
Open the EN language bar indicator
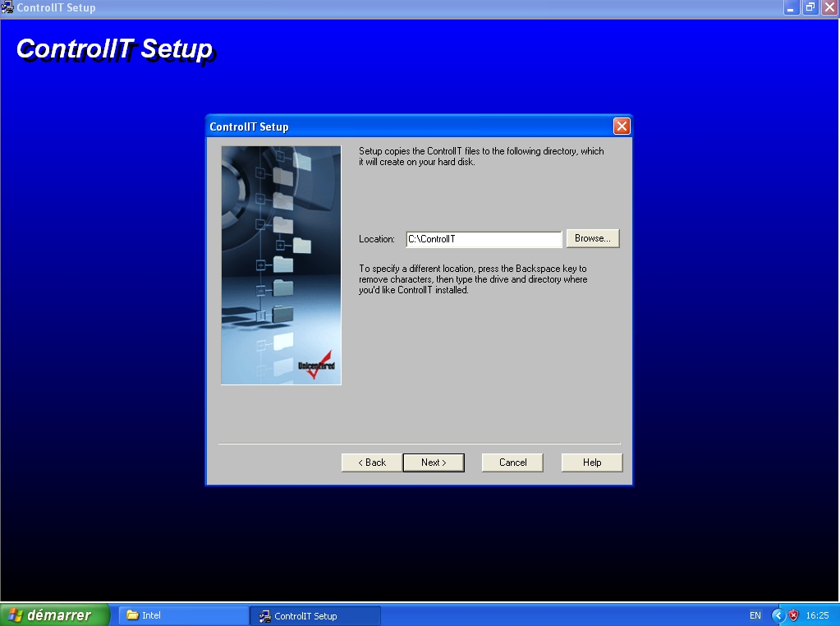755,615
